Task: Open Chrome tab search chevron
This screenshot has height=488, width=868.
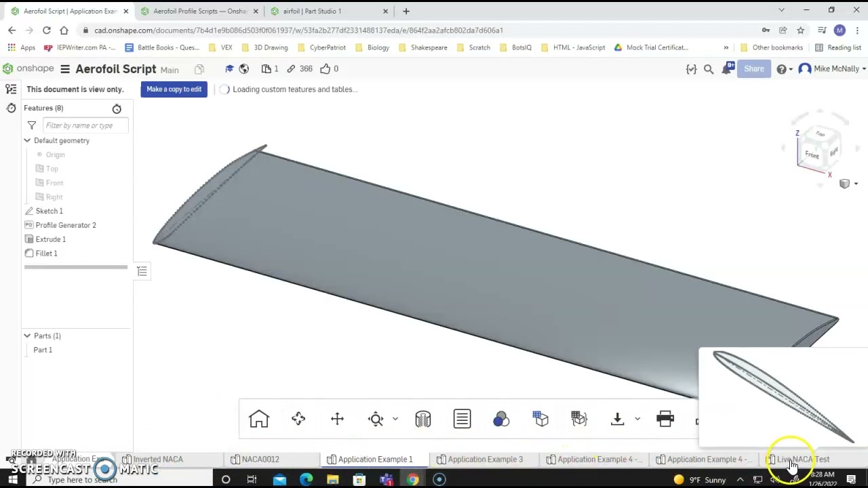Action: [x=781, y=10]
